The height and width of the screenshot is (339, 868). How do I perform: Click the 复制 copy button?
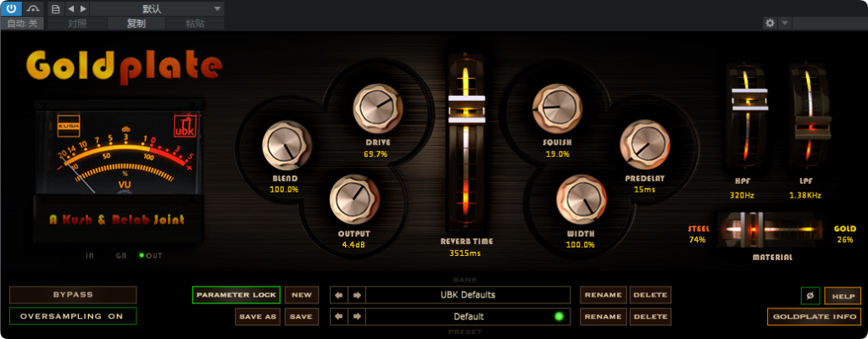point(136,23)
